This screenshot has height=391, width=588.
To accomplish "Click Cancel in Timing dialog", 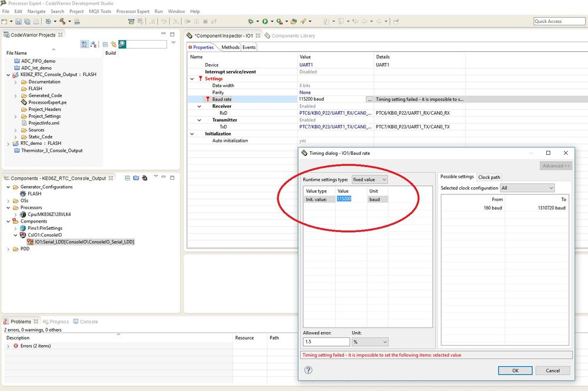I will [553, 370].
